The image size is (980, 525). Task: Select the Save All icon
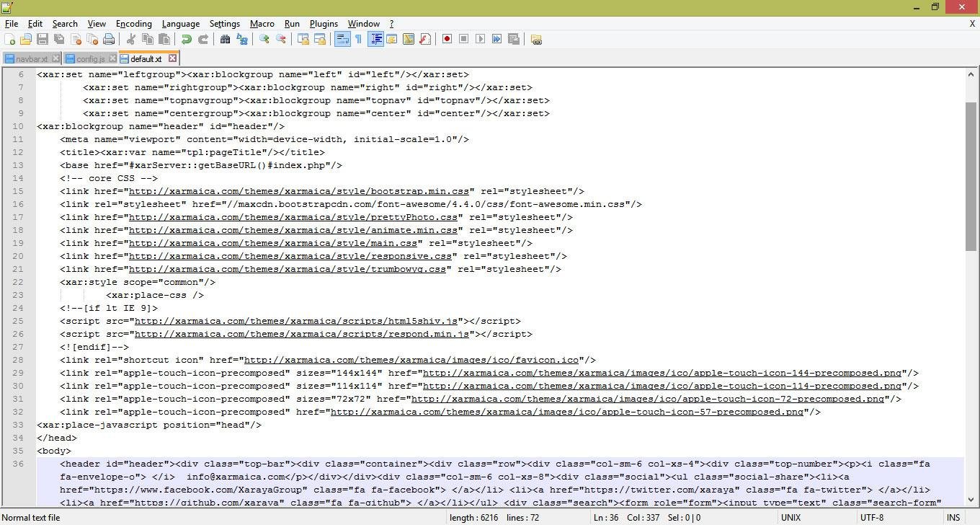pyautogui.click(x=58, y=39)
